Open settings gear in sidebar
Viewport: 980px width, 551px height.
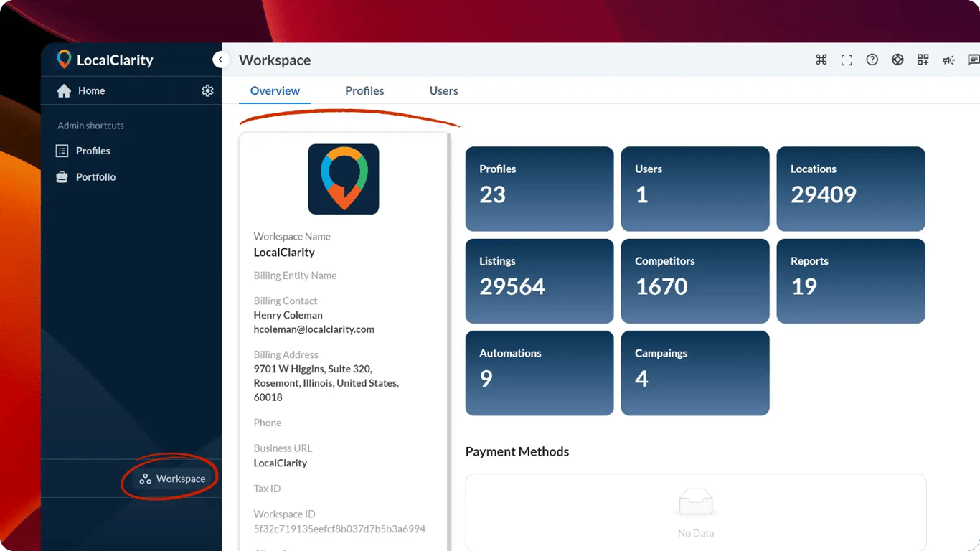point(207,90)
